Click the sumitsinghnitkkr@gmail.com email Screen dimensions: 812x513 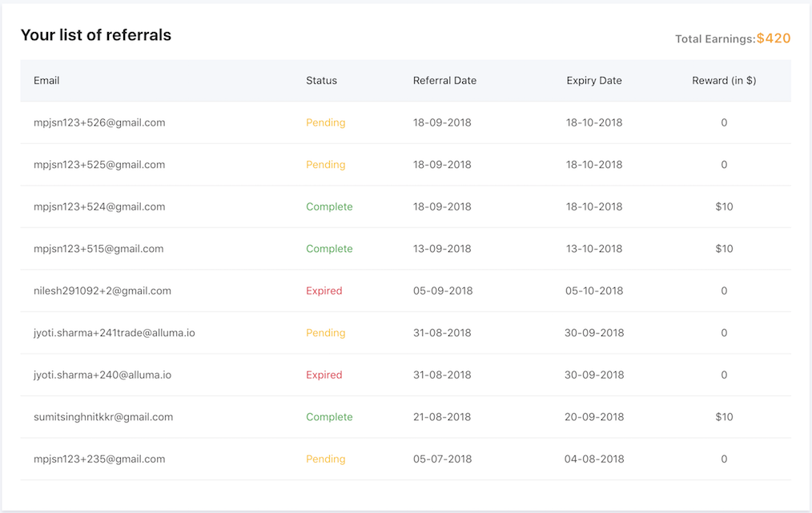103,417
